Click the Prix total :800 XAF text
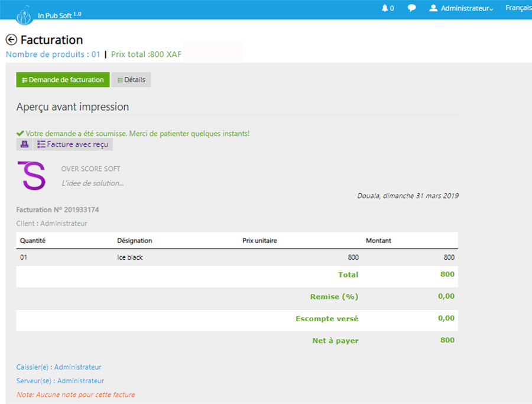 [x=146, y=54]
